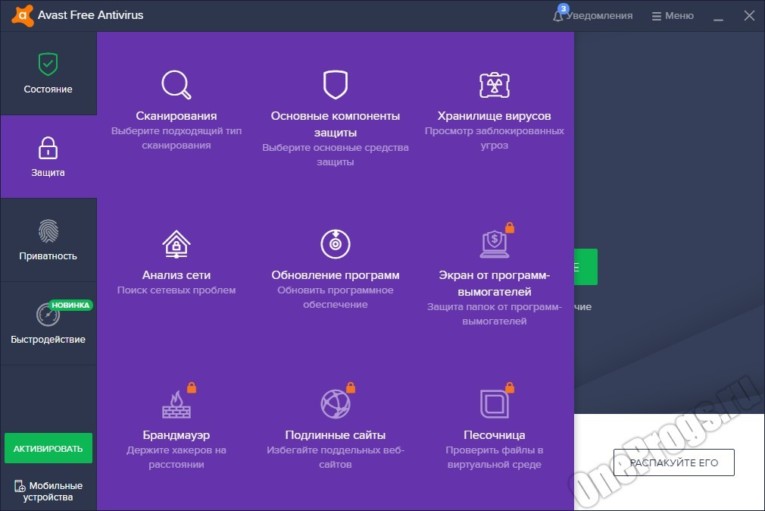The image size is (765, 511).
Task: Click the Брандмауэр firewall icon
Action: click(176, 404)
